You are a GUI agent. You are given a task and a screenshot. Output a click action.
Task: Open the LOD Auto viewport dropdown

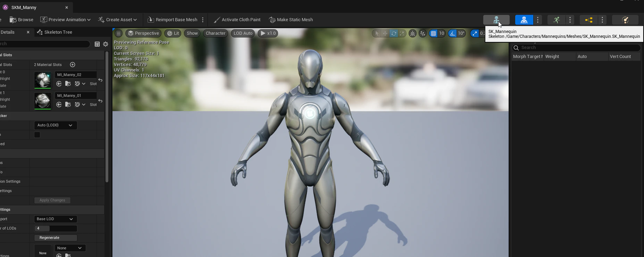(243, 33)
